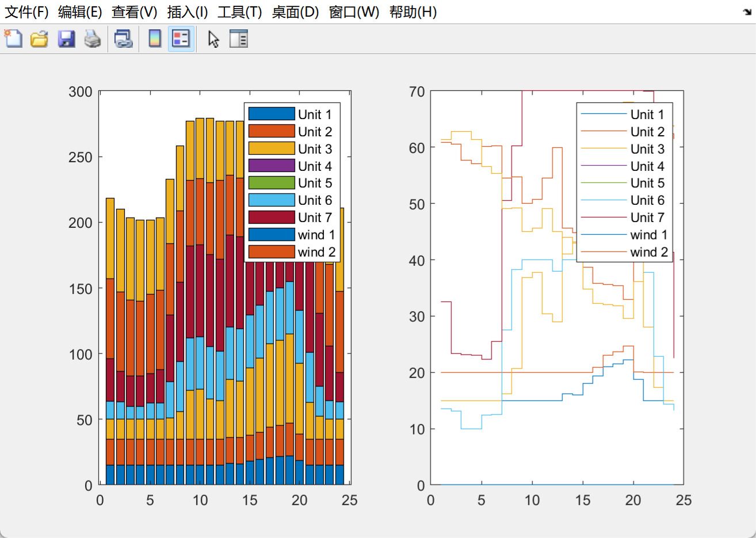Select the wind 2 label in the right legend
This screenshot has width=756, height=538.
[x=649, y=252]
